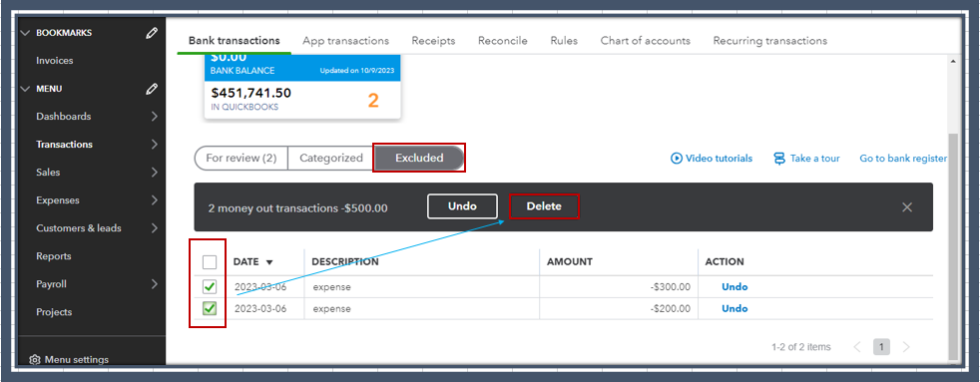The height and width of the screenshot is (382, 980).
Task: Close the batch action bar
Action: [x=907, y=207]
